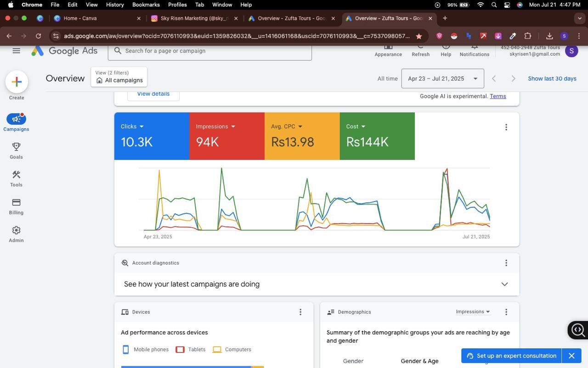This screenshot has height=368, width=588.
Task: Open the Demographics Impressions dropdown
Action: coord(473,312)
